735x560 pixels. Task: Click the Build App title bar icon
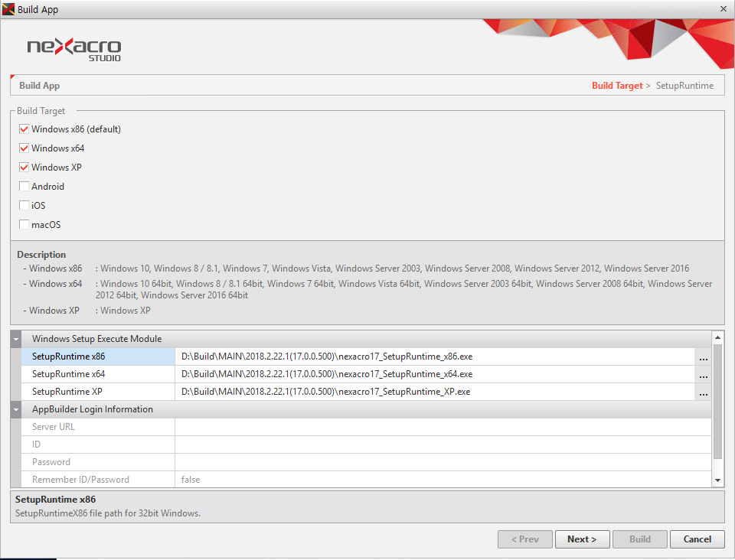[x=8, y=9]
